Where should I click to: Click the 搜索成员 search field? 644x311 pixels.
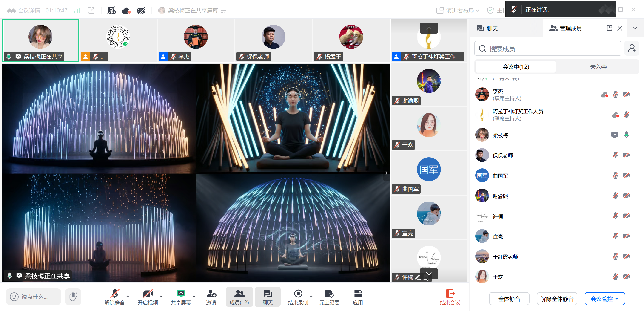coord(547,49)
